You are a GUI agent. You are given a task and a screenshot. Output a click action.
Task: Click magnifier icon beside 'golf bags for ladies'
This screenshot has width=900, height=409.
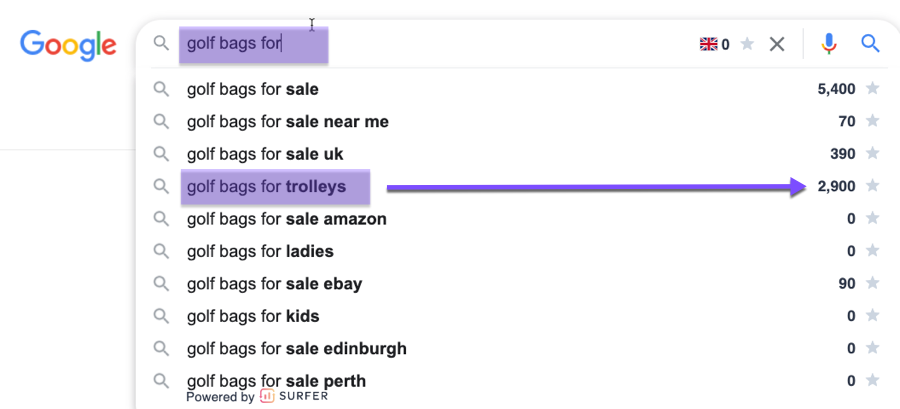coord(161,251)
